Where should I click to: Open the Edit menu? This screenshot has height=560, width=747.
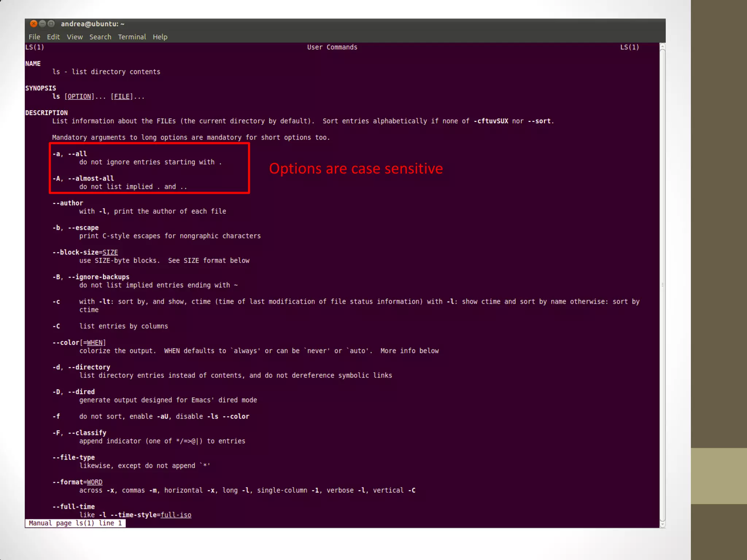coord(53,37)
